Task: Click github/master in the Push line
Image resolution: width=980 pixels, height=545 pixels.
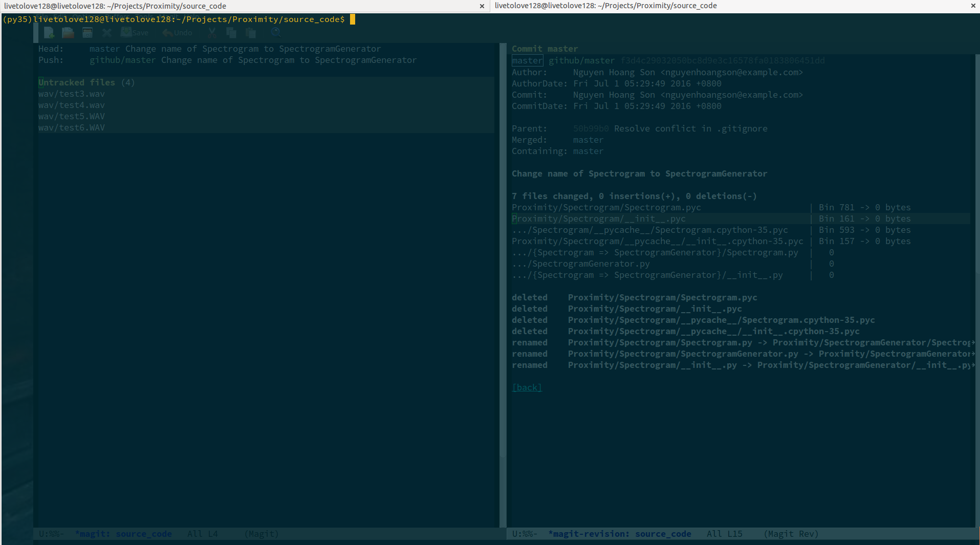Action: tap(123, 60)
